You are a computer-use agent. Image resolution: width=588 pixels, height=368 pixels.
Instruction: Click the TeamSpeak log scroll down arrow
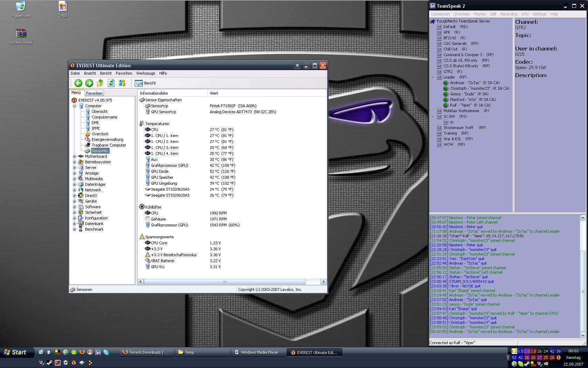pyautogui.click(x=583, y=335)
